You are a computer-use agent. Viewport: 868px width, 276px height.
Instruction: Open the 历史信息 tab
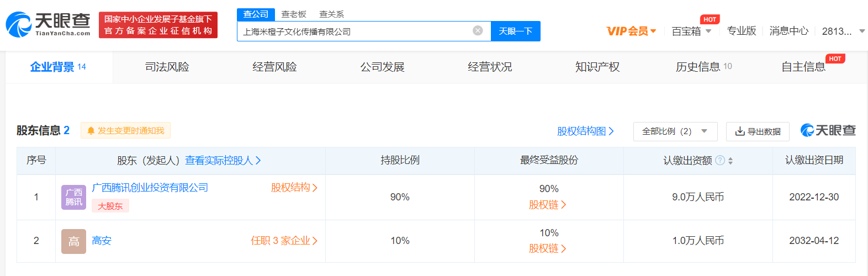tap(704, 67)
